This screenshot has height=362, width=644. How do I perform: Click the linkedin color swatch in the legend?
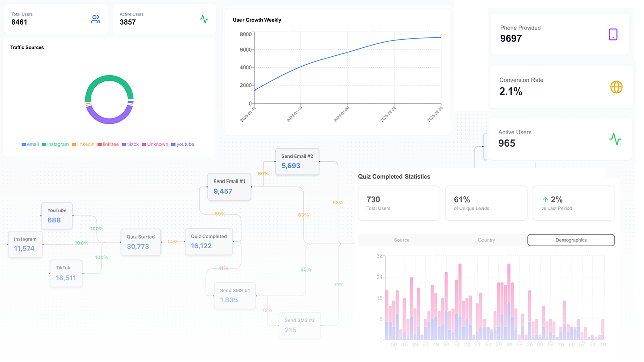pos(75,144)
